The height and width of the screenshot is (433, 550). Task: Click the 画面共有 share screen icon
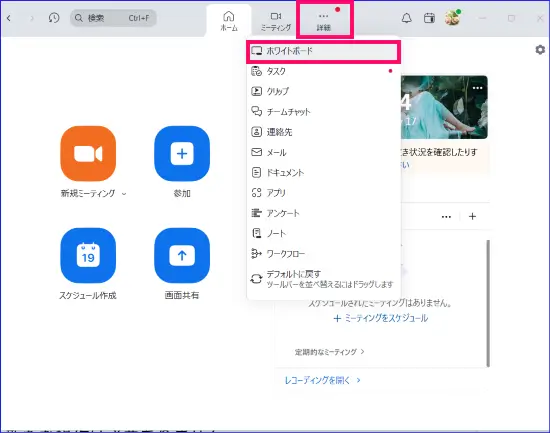click(182, 255)
